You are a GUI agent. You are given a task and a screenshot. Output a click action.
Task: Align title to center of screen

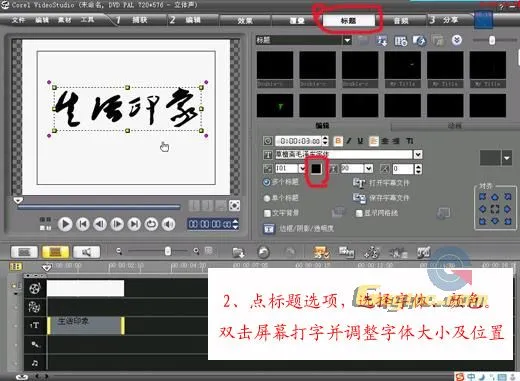click(x=495, y=209)
